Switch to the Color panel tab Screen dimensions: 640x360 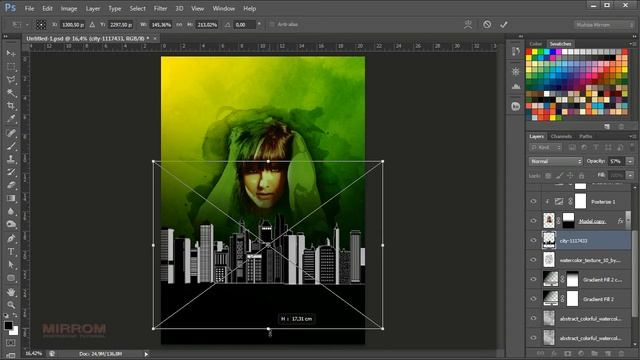coord(536,44)
